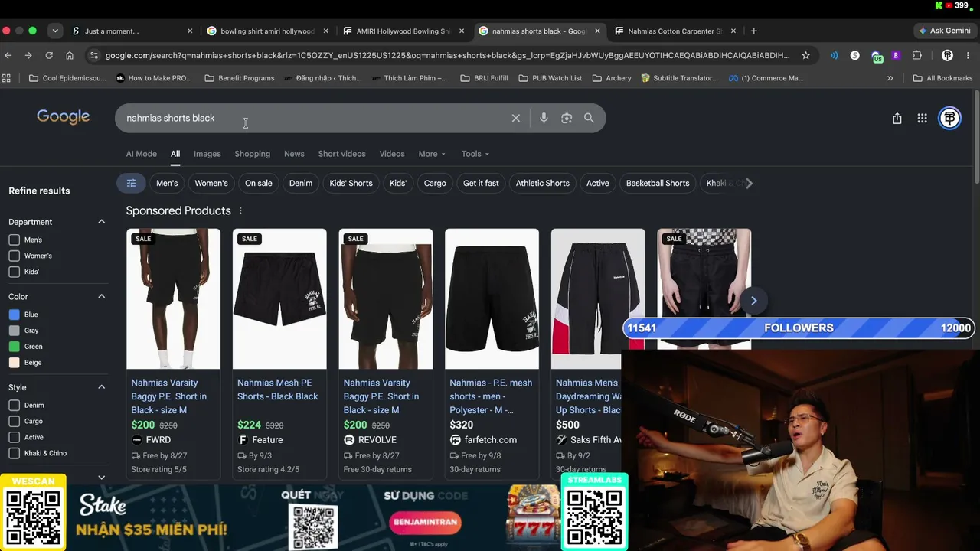Open the blue sound-wave extension
This screenshot has width=980, height=551.
[x=834, y=55]
